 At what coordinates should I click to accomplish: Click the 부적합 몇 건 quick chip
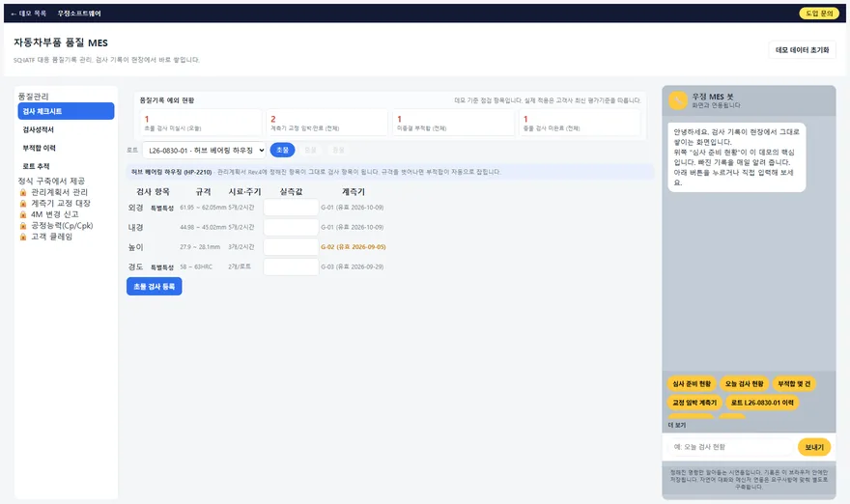pyautogui.click(x=794, y=383)
